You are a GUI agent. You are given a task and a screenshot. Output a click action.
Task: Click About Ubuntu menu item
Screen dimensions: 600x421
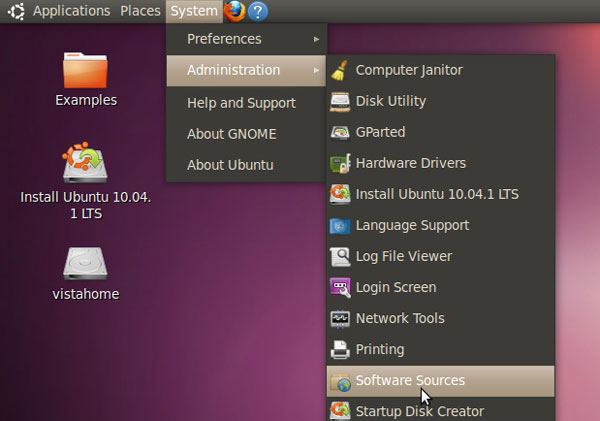tap(230, 165)
